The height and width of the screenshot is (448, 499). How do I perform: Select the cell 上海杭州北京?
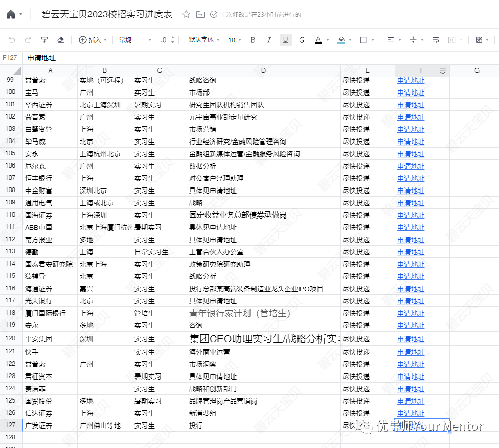pos(105,154)
